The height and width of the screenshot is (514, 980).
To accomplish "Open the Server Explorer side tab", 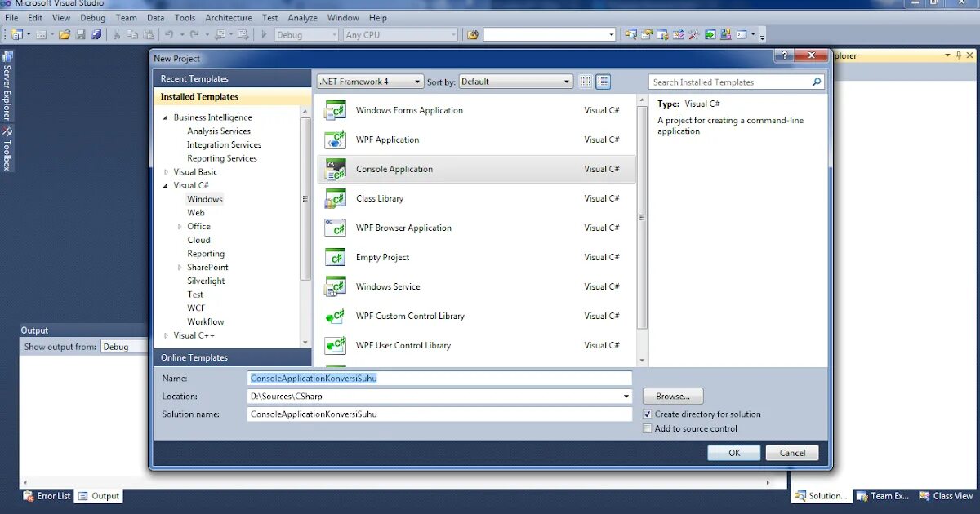I will [x=7, y=86].
